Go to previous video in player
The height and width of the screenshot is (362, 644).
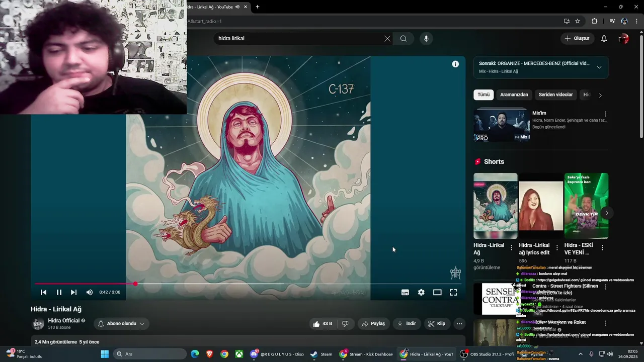point(44,292)
